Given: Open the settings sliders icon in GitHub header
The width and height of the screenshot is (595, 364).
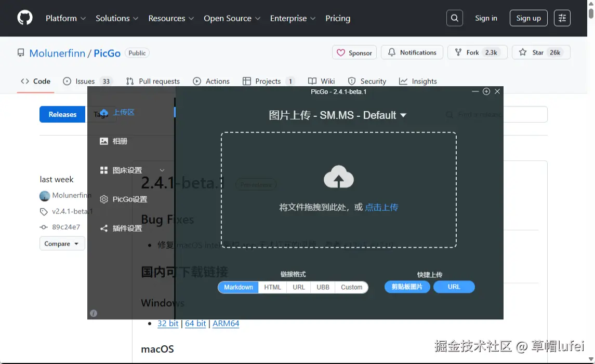Looking at the screenshot, I should click(x=562, y=18).
